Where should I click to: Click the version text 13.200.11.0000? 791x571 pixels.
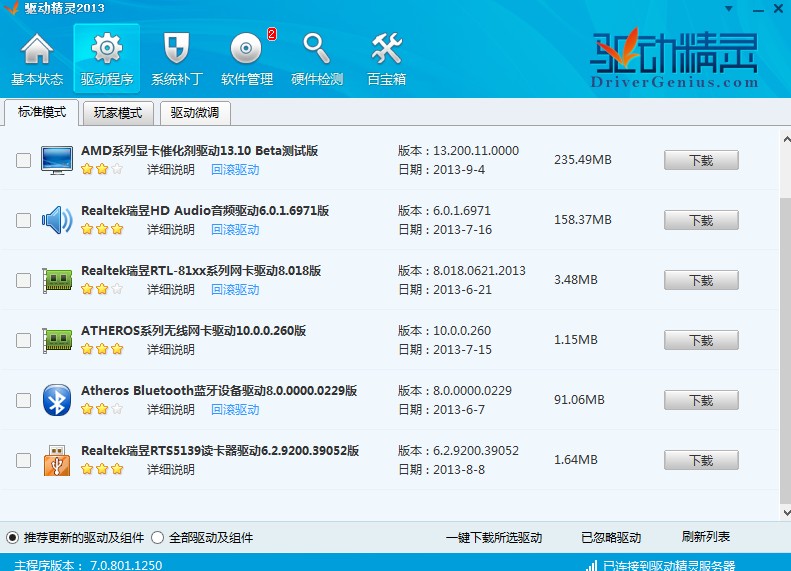click(x=476, y=151)
